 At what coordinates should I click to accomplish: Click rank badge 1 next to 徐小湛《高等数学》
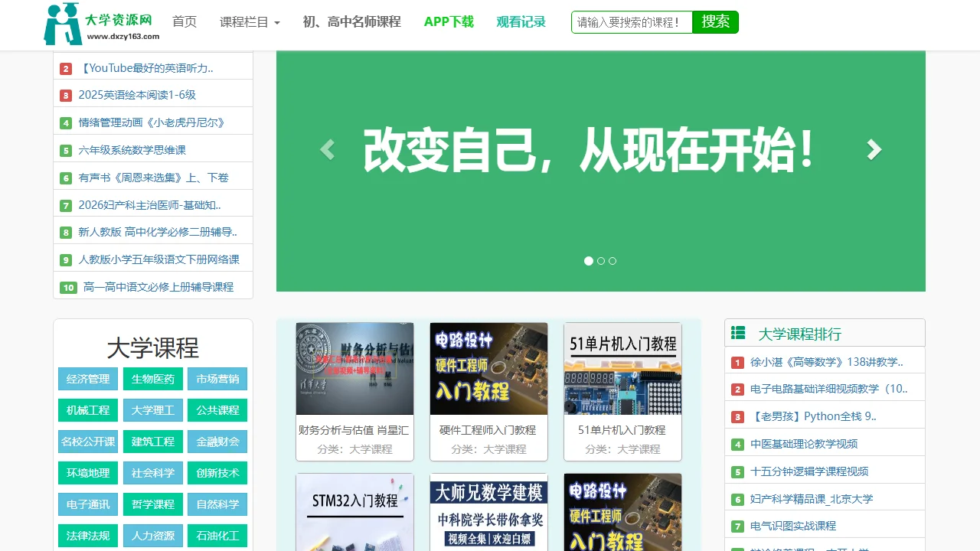tap(737, 360)
